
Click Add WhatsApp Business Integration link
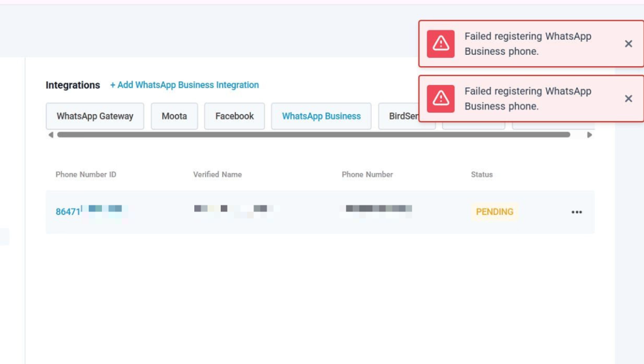pyautogui.click(x=184, y=85)
